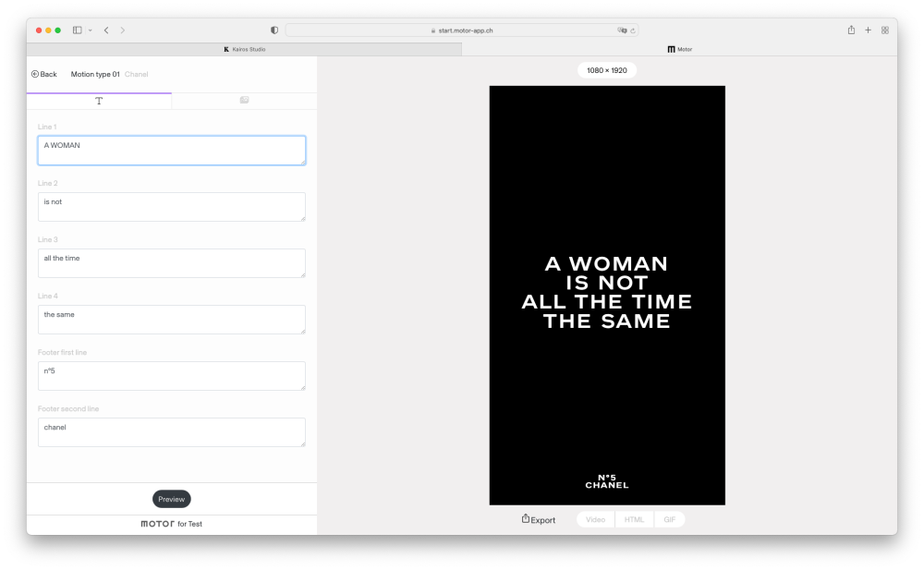Show the tab overview grid
This screenshot has height=570, width=924.
click(x=885, y=30)
